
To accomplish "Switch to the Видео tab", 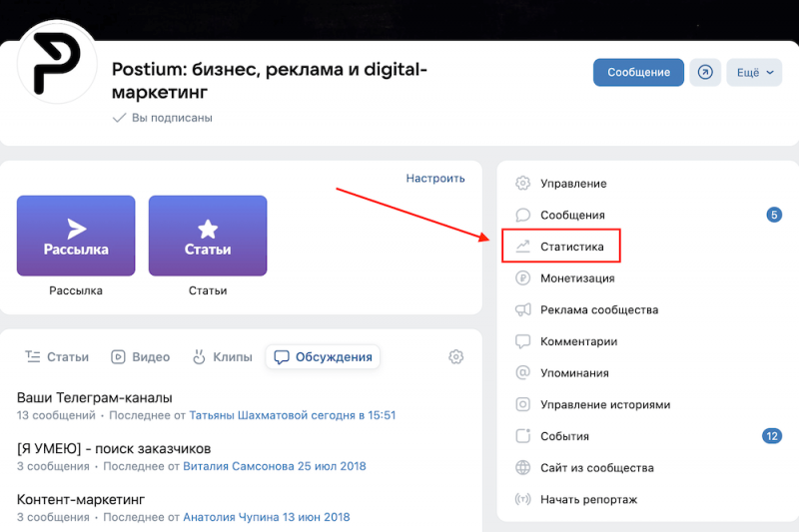I will point(140,356).
